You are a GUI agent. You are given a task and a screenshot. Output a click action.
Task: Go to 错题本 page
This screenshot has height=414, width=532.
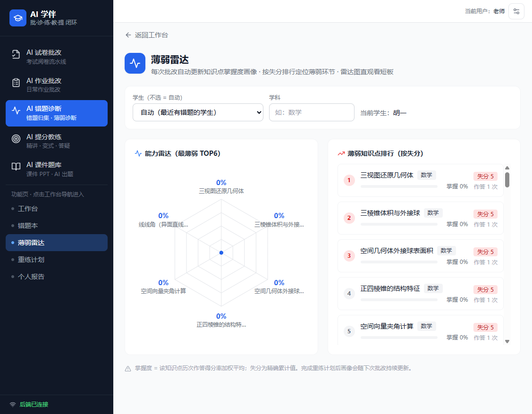tap(57, 226)
